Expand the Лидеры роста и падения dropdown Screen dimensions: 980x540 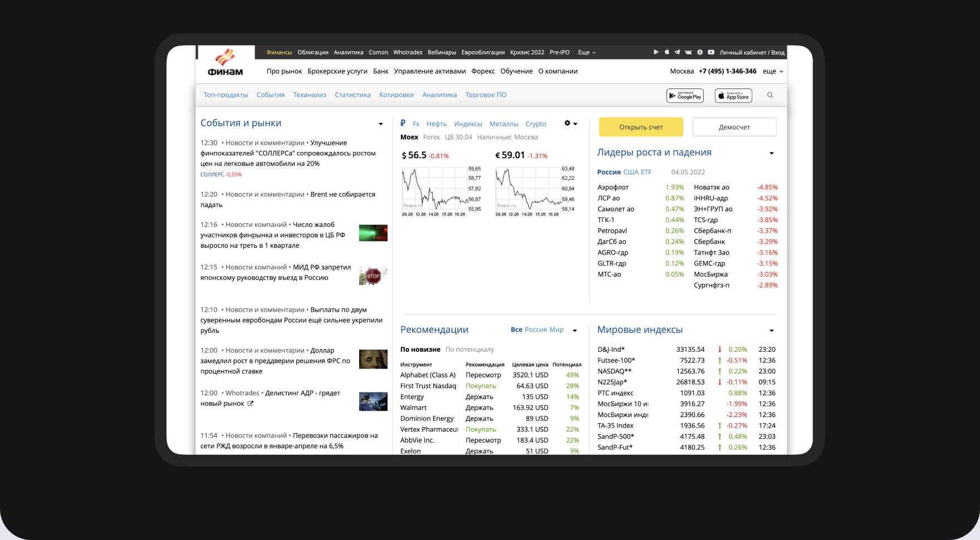tap(772, 154)
